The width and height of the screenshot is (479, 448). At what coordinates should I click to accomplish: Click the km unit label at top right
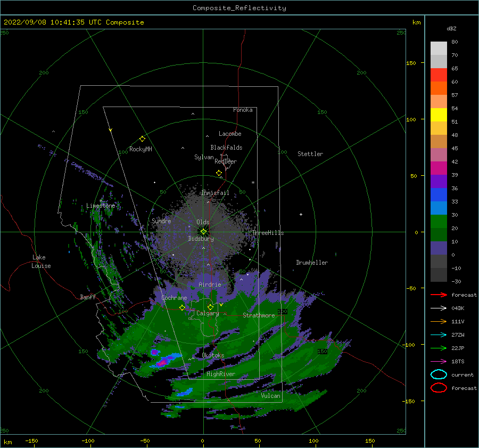(416, 22)
